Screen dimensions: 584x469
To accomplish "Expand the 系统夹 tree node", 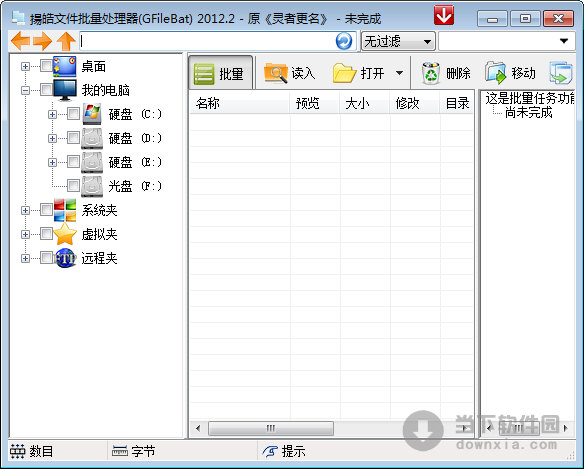I will click(x=25, y=210).
